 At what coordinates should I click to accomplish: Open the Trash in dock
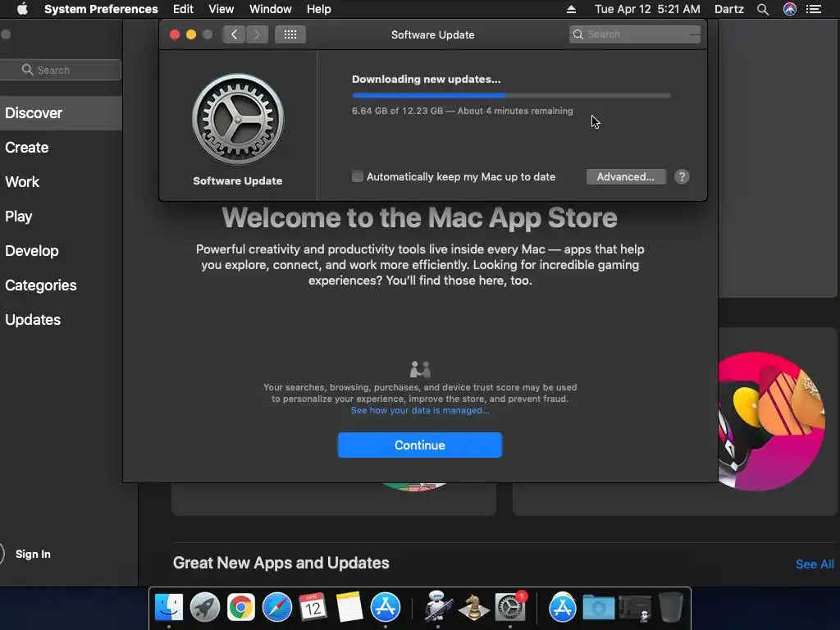(671, 607)
